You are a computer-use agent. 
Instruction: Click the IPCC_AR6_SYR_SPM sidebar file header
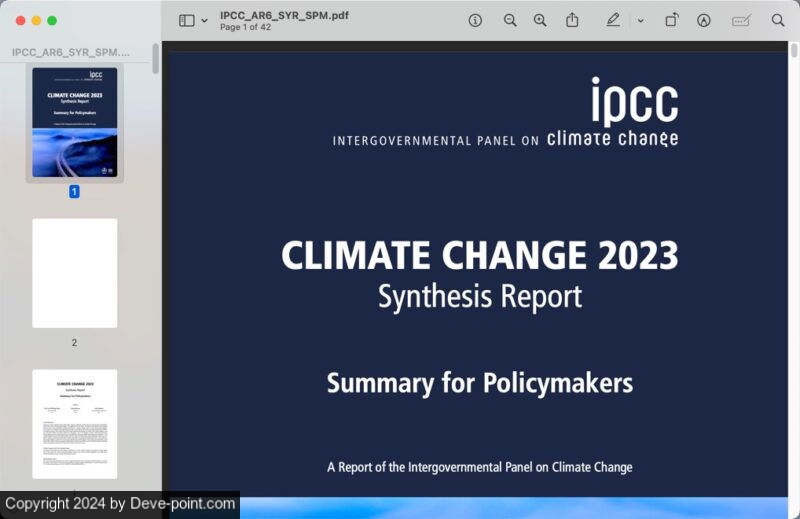[70, 51]
